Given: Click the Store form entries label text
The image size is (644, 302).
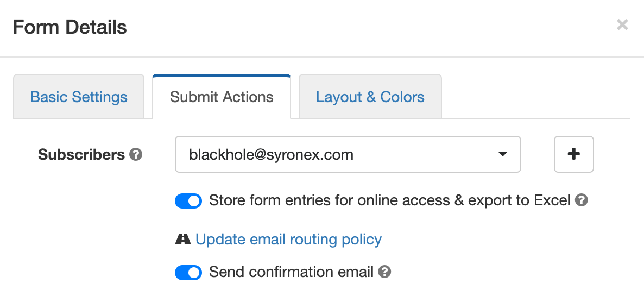Looking at the screenshot, I should point(389,200).
